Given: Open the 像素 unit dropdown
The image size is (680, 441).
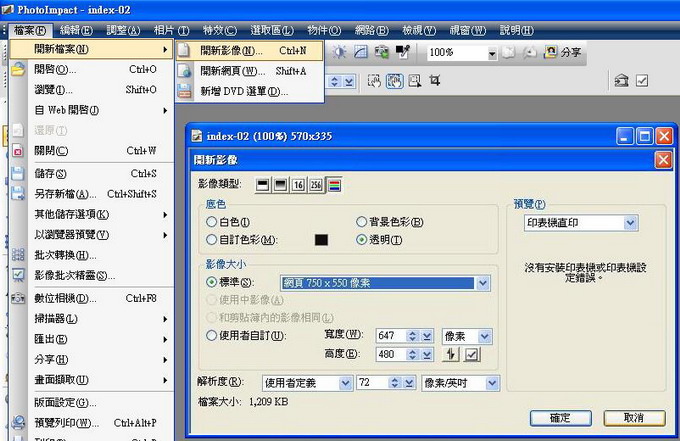Looking at the screenshot, I should (x=485, y=336).
